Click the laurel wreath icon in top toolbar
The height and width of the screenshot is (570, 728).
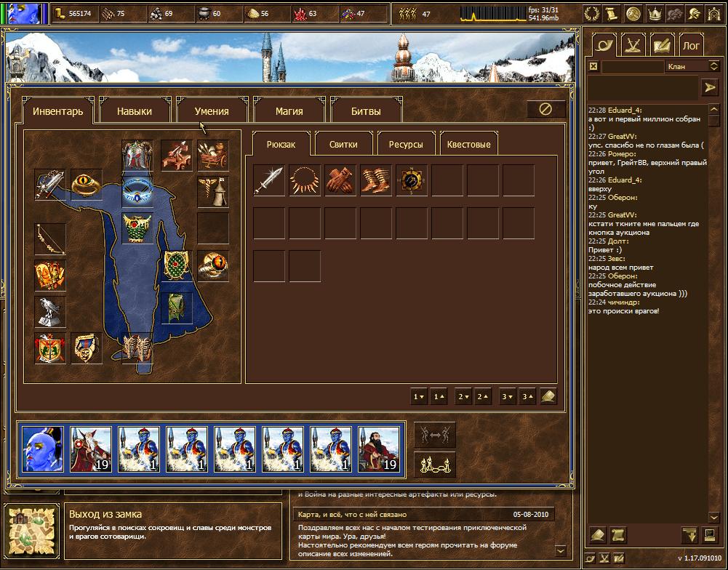tap(591, 14)
